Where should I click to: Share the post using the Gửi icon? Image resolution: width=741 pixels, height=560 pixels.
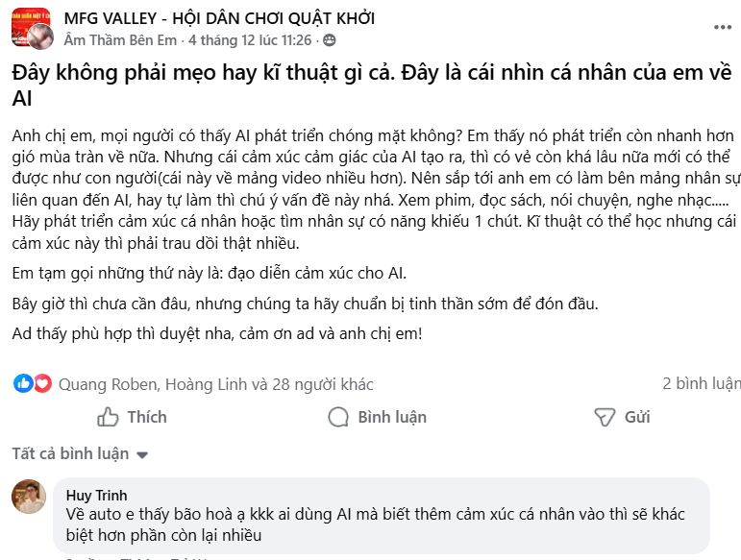click(605, 417)
